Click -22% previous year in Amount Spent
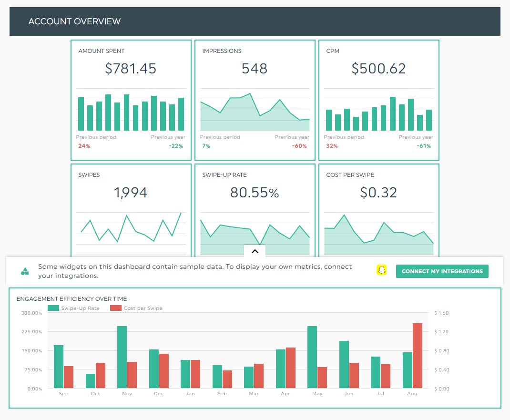The image size is (510, 420). [176, 146]
